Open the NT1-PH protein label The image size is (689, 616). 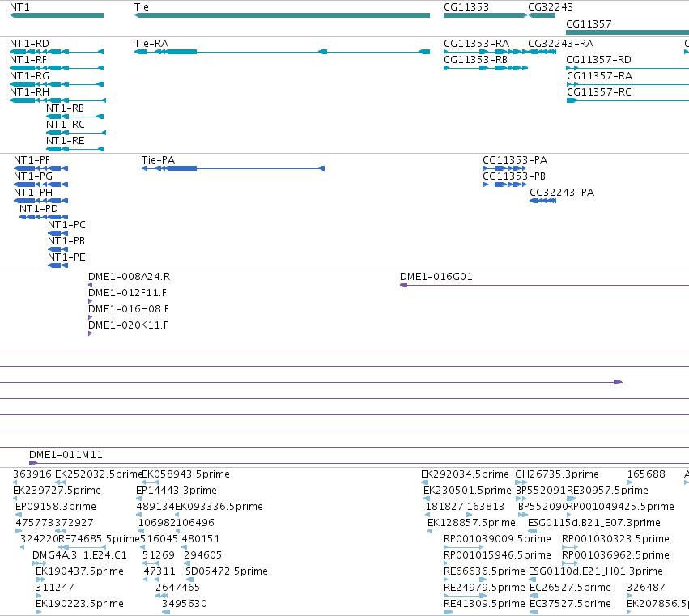click(33, 193)
